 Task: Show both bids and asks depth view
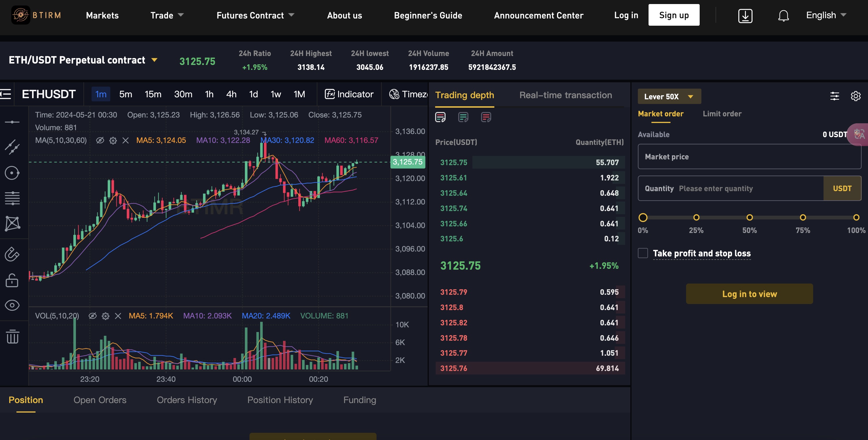click(440, 117)
